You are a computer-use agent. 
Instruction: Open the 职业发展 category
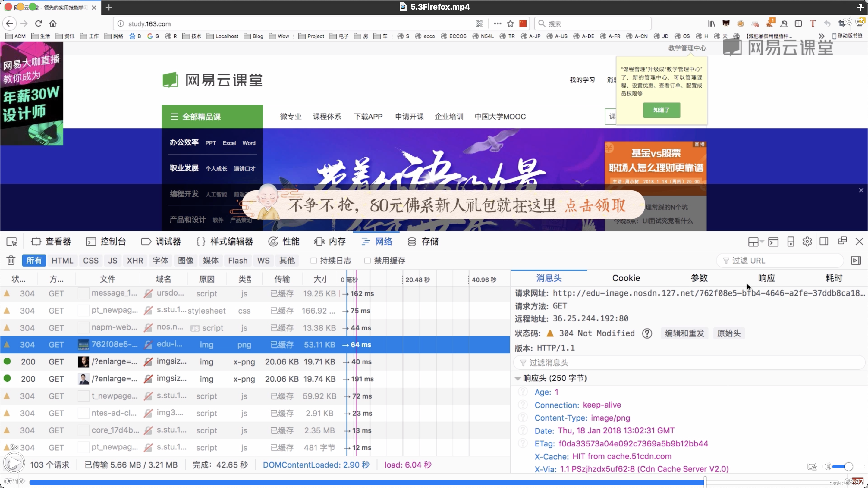pyautogui.click(x=184, y=168)
